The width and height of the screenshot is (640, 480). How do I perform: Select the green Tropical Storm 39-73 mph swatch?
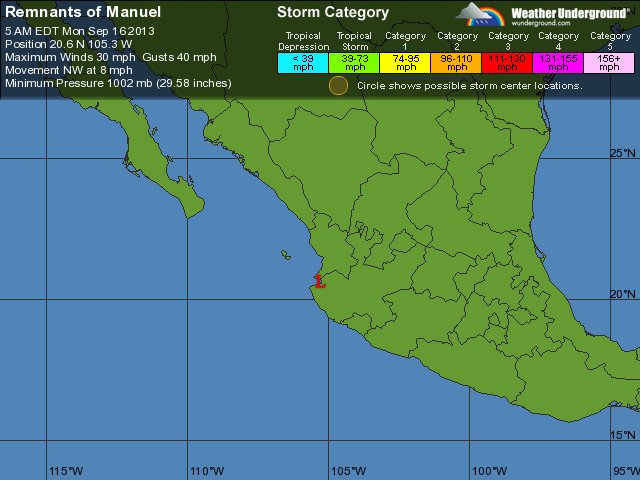coord(354,63)
